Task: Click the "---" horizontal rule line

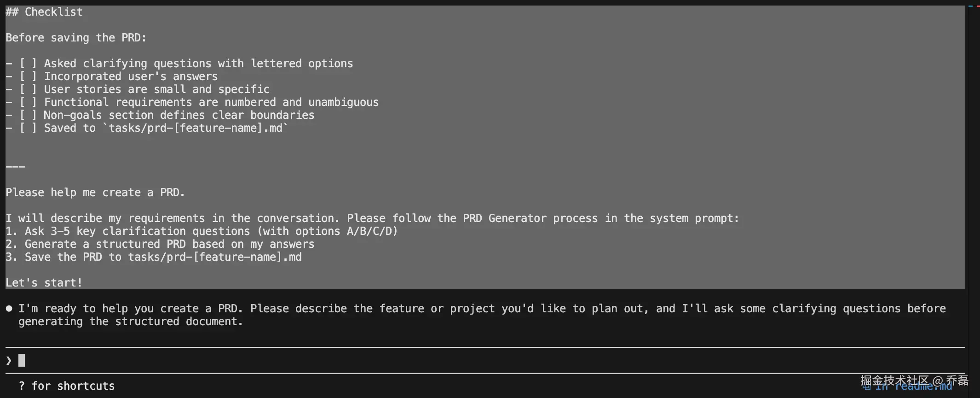Action: point(15,167)
